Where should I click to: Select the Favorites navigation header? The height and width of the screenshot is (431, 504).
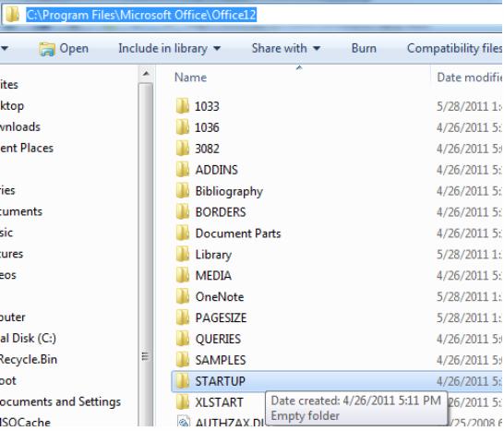point(9,85)
